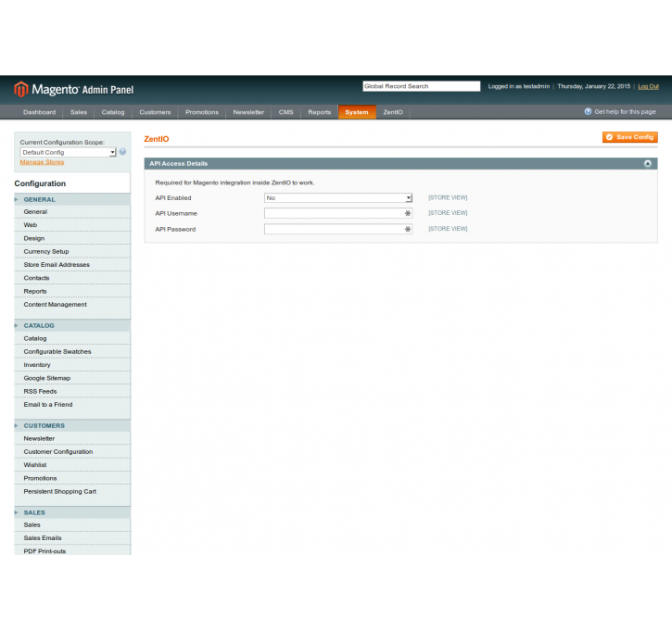Open the Dashboard menu
The height and width of the screenshot is (630, 672).
point(40,112)
